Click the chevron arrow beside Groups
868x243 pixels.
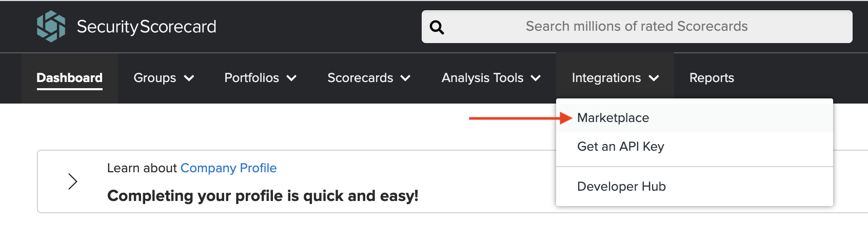tap(189, 78)
